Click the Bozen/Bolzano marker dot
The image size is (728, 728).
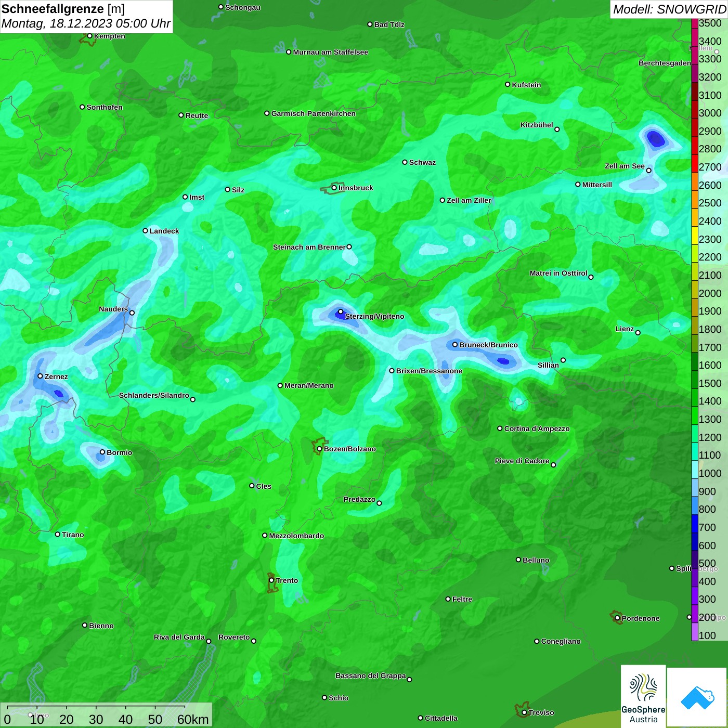coord(319,449)
